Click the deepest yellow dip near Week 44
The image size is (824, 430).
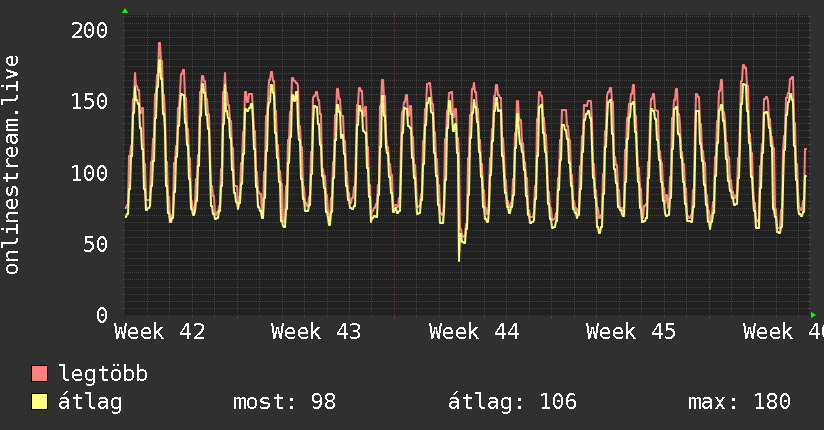(459, 259)
